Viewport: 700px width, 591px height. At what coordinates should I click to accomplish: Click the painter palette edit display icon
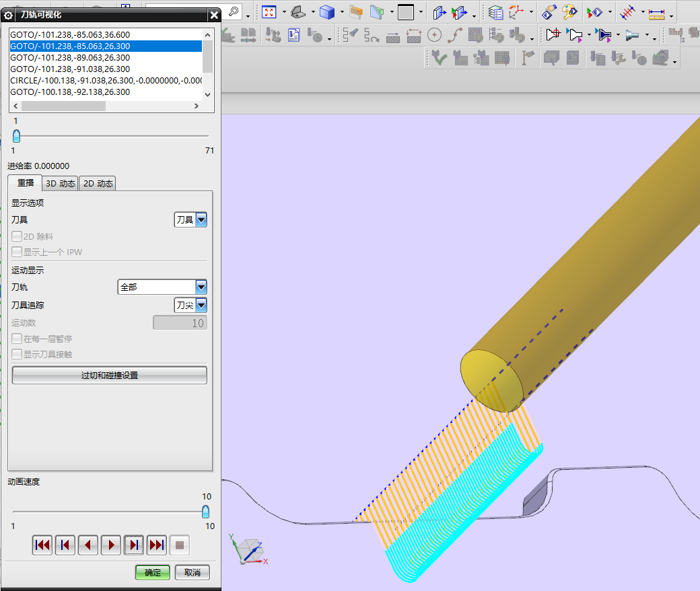[569, 12]
